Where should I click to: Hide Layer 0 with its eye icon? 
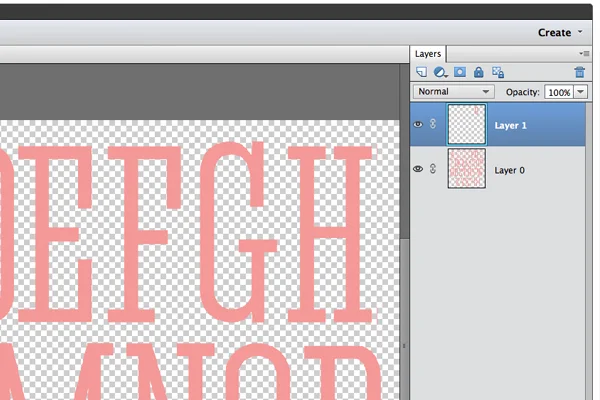418,168
